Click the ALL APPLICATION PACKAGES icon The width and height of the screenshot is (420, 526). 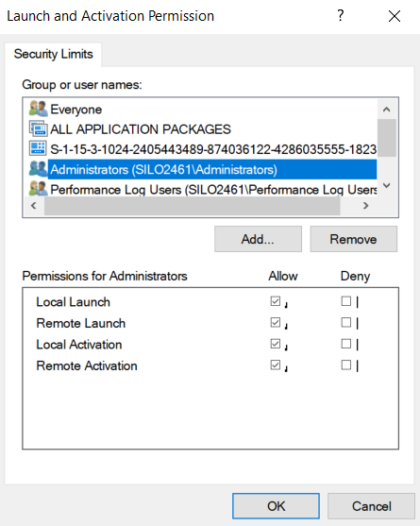[38, 128]
